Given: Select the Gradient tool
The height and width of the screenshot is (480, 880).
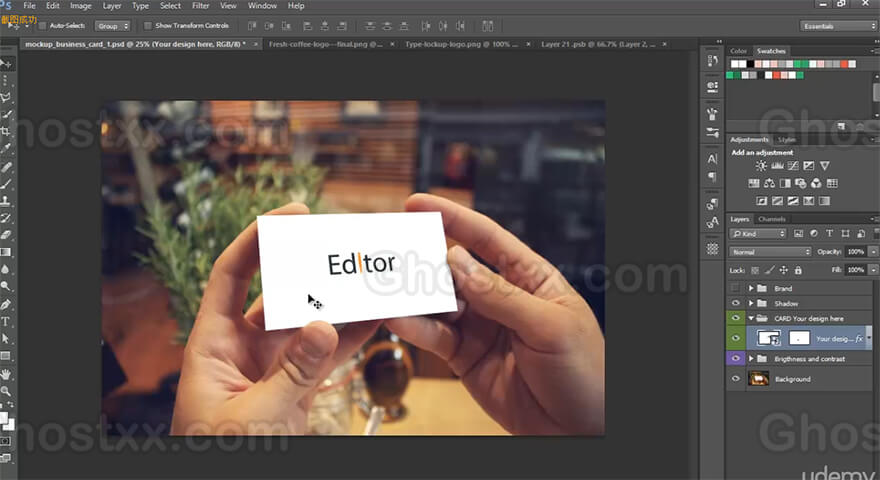Looking at the screenshot, I should (x=6, y=252).
